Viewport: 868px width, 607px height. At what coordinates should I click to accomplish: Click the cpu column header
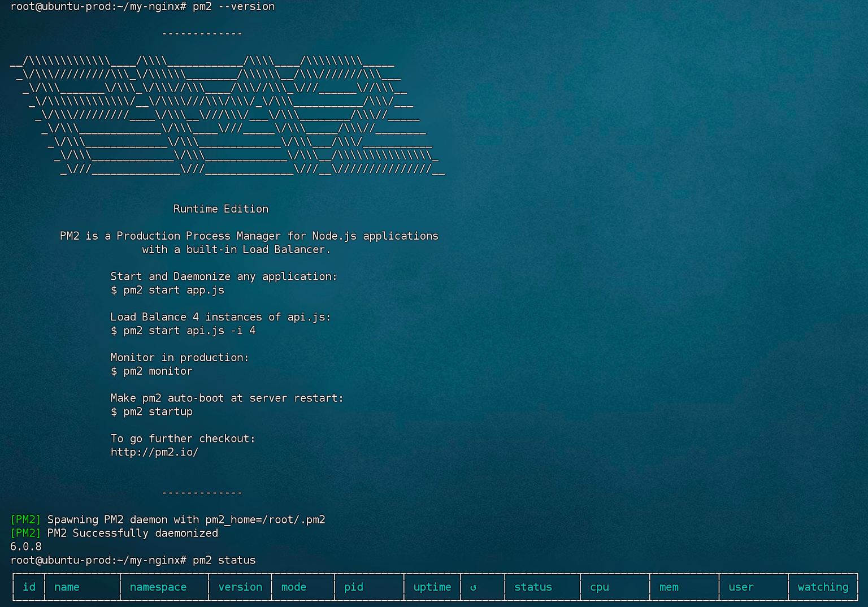(x=600, y=587)
